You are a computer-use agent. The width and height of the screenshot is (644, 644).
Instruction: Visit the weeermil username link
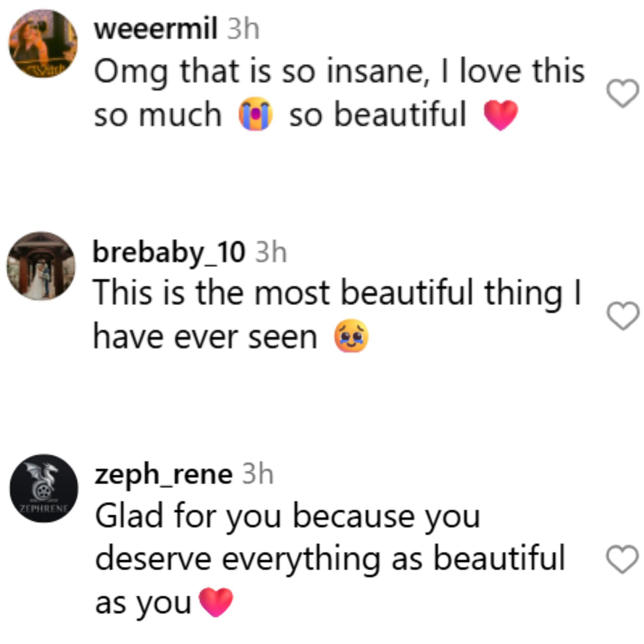tap(156, 29)
